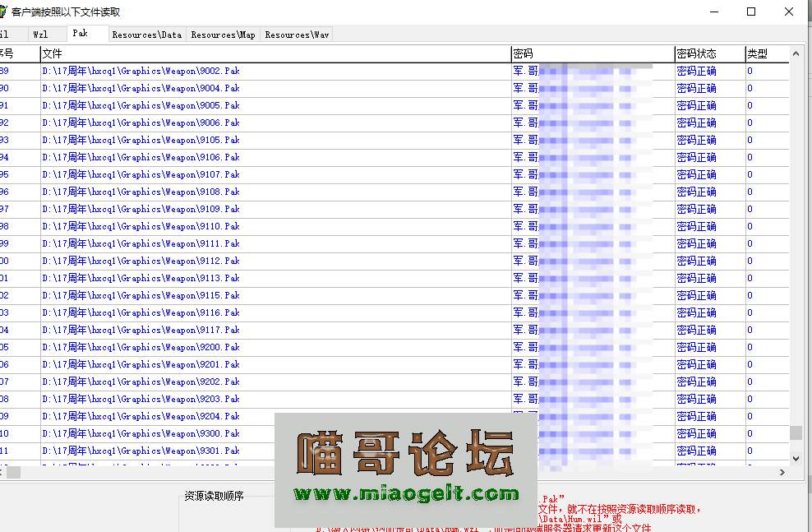Screen dimensions: 812x532
Task: Switch to the Resources\Data tab
Action: 146,35
